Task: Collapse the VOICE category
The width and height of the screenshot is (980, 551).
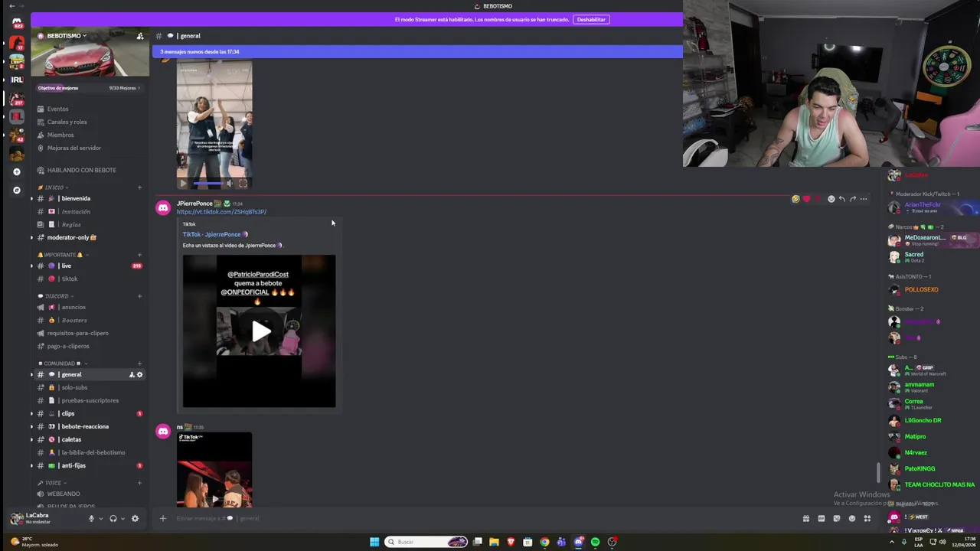Action: point(52,484)
